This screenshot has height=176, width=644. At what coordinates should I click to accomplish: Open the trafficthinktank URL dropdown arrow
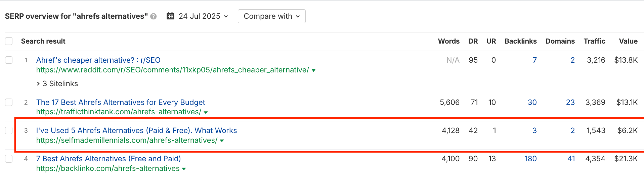pyautogui.click(x=206, y=112)
